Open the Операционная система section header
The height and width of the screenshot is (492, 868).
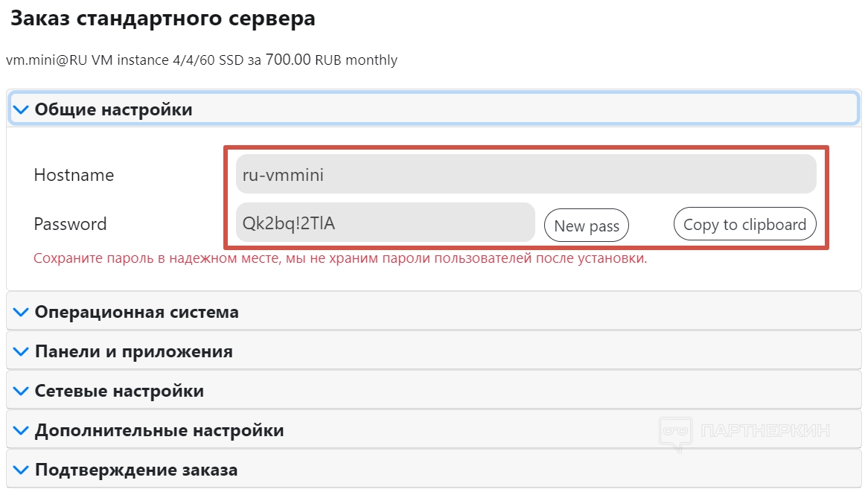pos(137,312)
